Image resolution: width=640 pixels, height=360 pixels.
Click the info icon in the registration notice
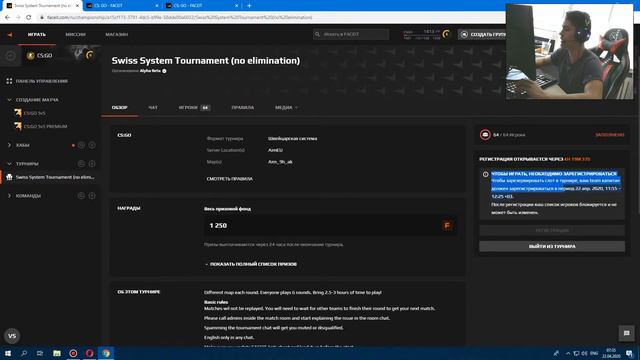tap(485, 174)
